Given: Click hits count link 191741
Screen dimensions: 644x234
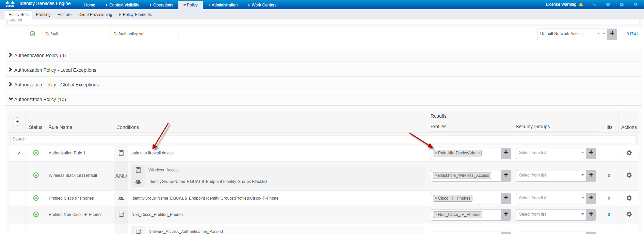Looking at the screenshot, I should pyautogui.click(x=631, y=34).
